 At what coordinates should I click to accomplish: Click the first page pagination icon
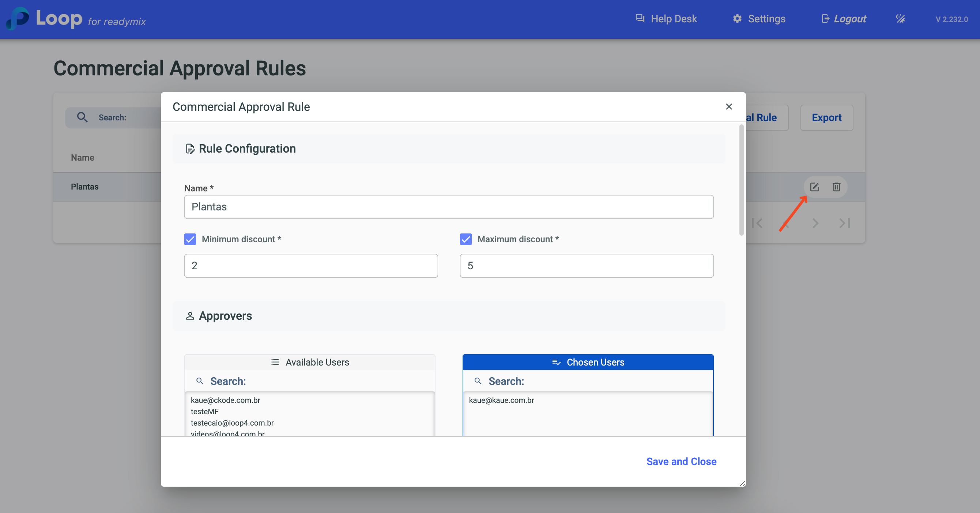[x=757, y=223]
